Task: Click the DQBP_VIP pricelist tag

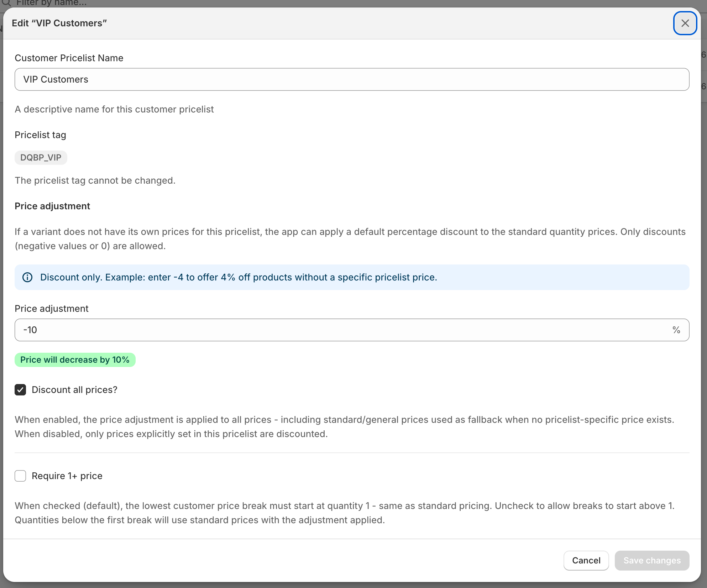Action: pos(41,158)
